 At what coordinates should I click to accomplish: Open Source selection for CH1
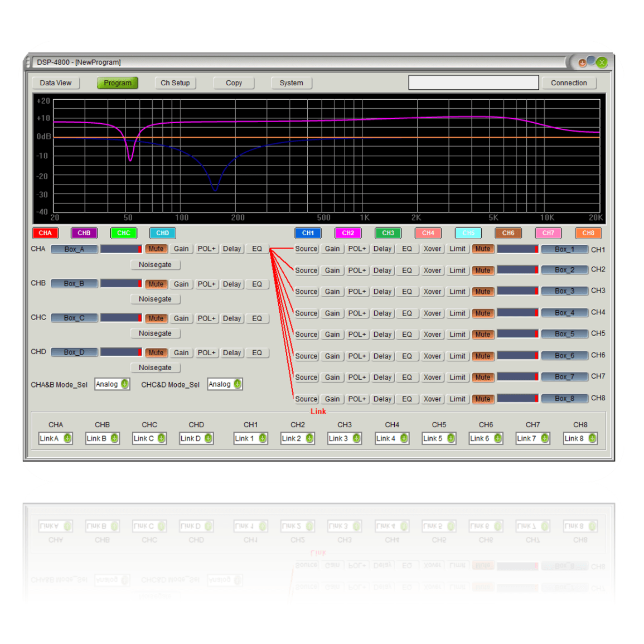pos(307,249)
